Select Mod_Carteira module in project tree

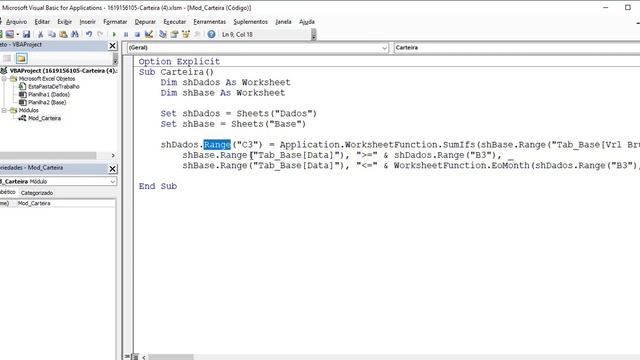pos(44,118)
